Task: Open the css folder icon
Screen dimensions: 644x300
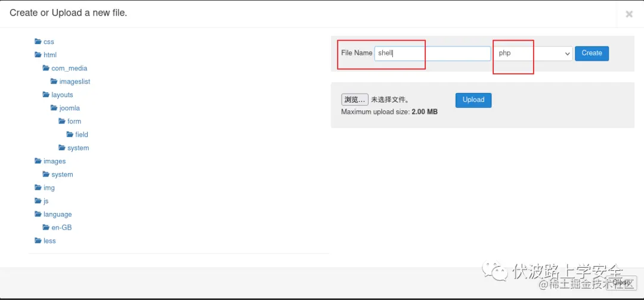Action: click(38, 42)
